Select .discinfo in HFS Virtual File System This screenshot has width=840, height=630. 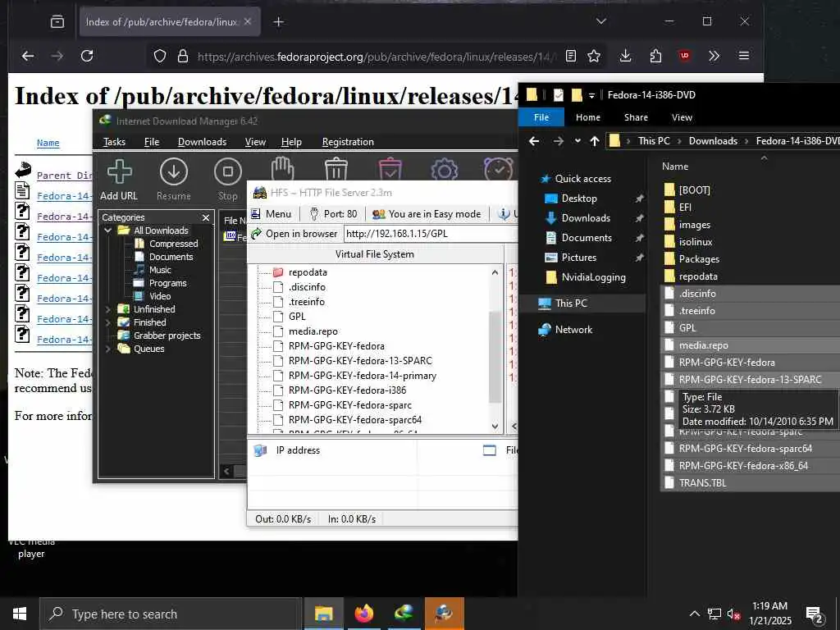[307, 287]
